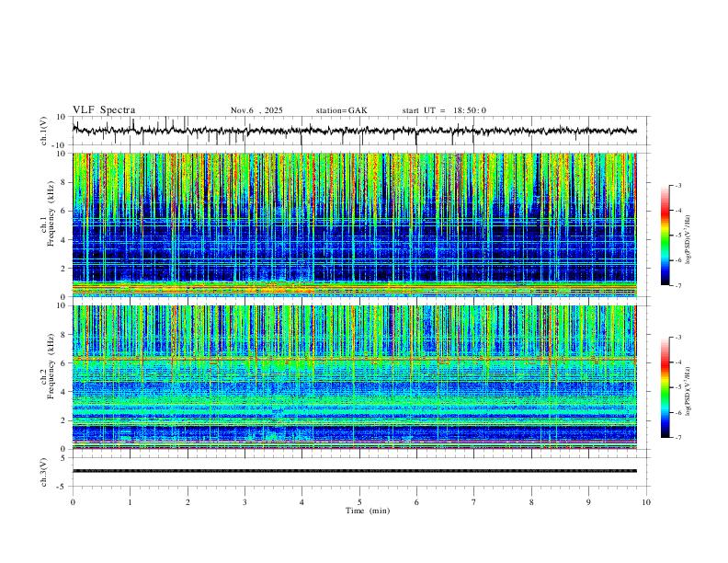
Task: Click time axis tick label "6"
Action: pyautogui.click(x=416, y=502)
